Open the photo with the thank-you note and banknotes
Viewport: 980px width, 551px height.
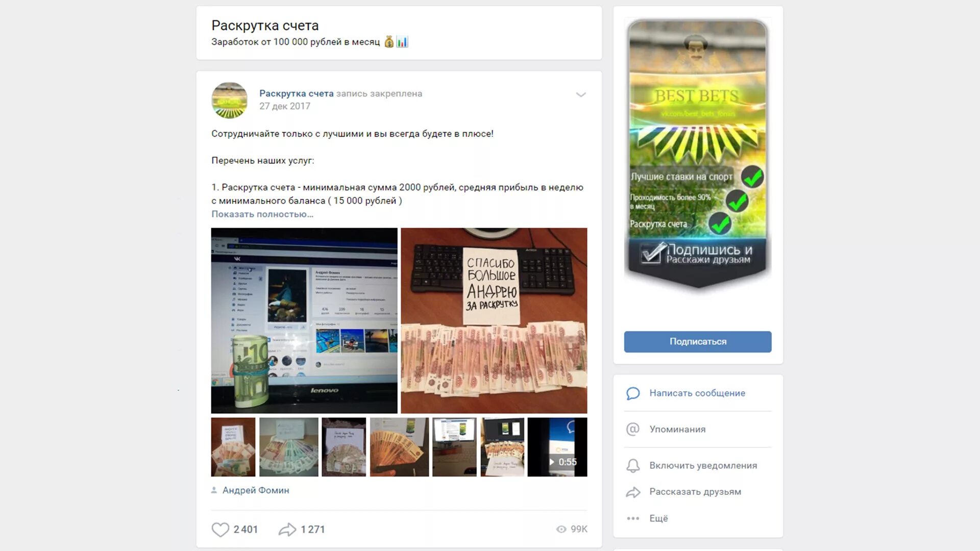coord(494,320)
